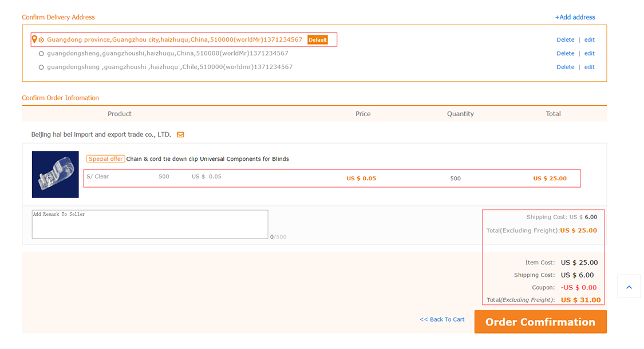This screenshot has width=644, height=349.
Task: Click the 0/500 remark character counter
Action: [278, 237]
